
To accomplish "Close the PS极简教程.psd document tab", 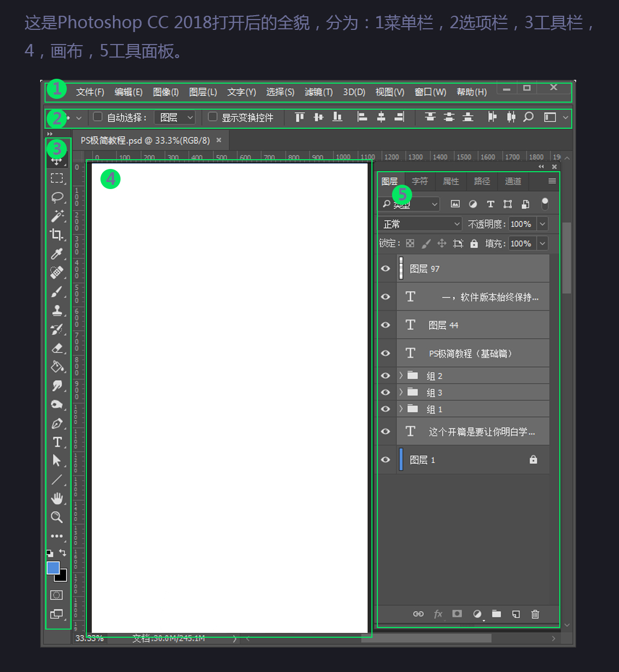I will (219, 140).
